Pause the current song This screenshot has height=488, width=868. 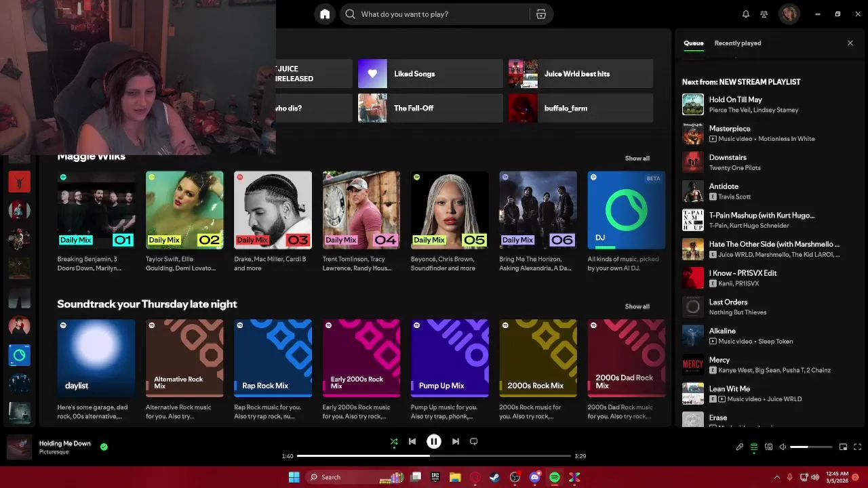pyautogui.click(x=434, y=442)
